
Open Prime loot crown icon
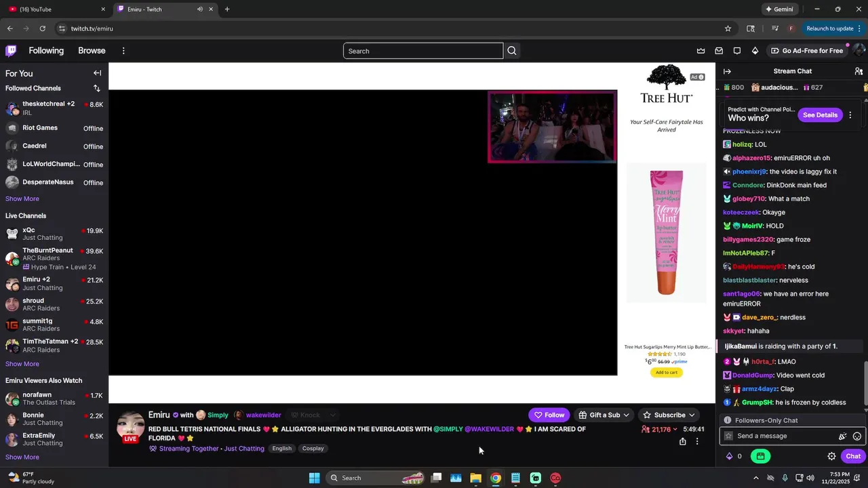point(701,51)
